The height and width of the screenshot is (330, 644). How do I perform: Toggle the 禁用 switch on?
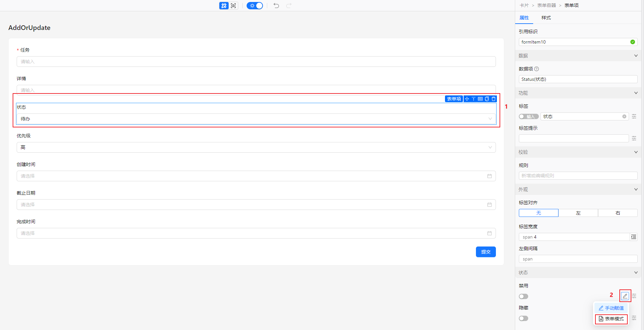(x=524, y=296)
